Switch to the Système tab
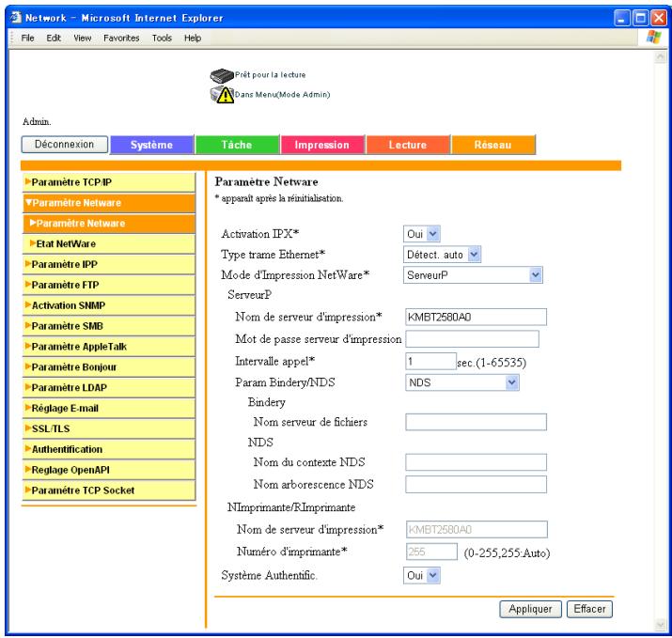This screenshot has height=638, width=672. [151, 145]
